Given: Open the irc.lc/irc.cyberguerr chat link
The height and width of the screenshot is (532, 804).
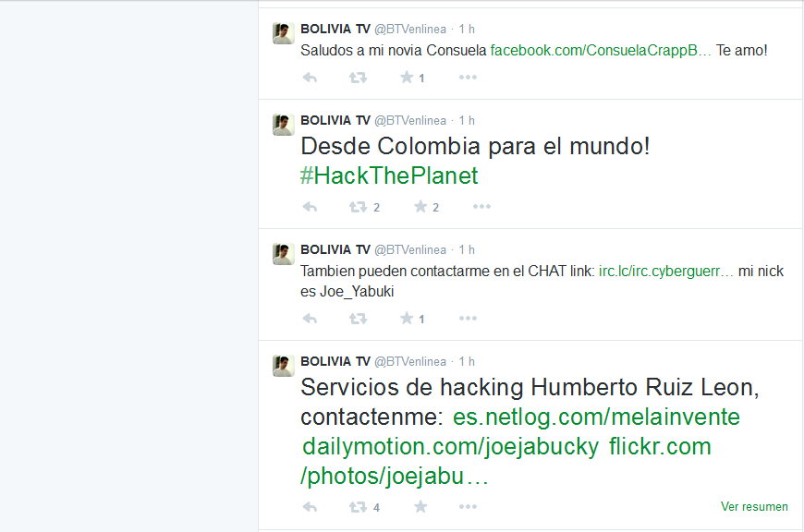Looking at the screenshot, I should tap(666, 272).
